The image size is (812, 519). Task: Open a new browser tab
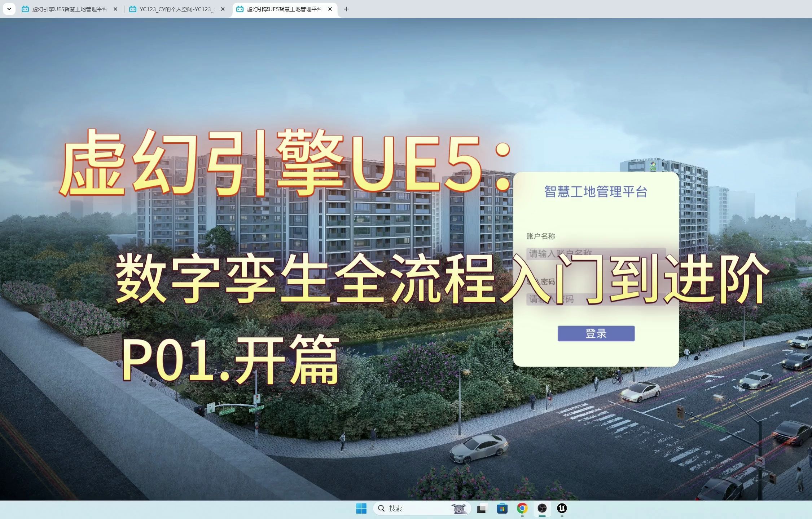tap(346, 9)
